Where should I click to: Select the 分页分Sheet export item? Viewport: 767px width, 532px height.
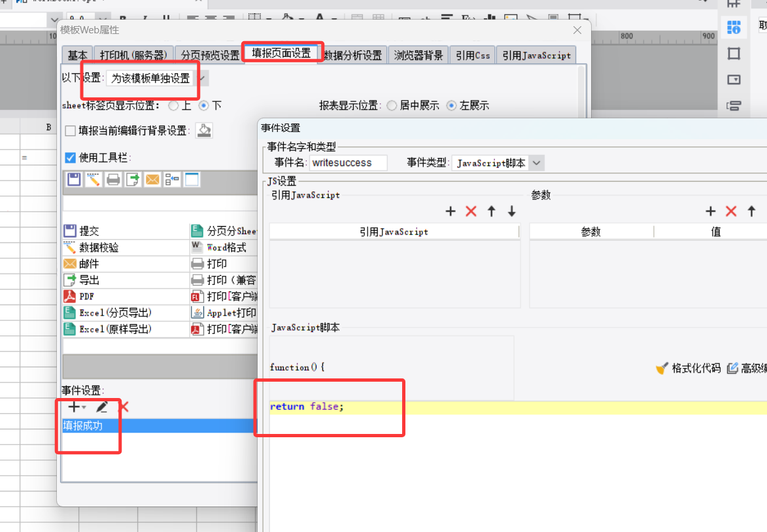tap(224, 231)
